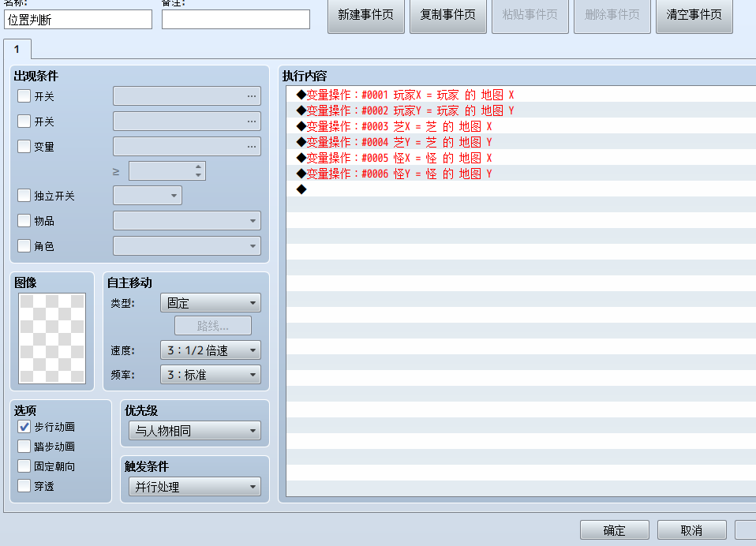Viewport: 756px width, 546px height.
Task: Click the 复制事件页 button
Action: 448,16
